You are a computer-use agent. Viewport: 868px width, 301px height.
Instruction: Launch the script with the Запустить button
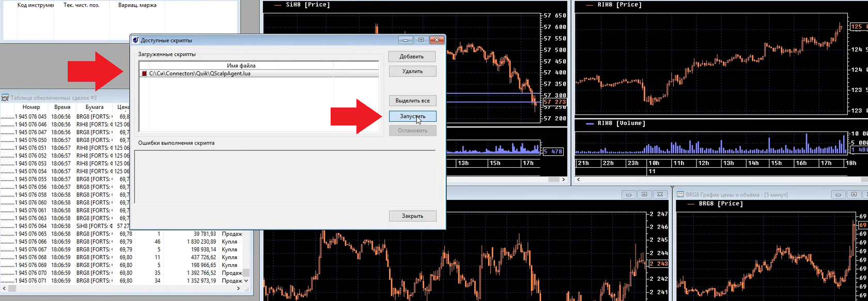tap(412, 116)
